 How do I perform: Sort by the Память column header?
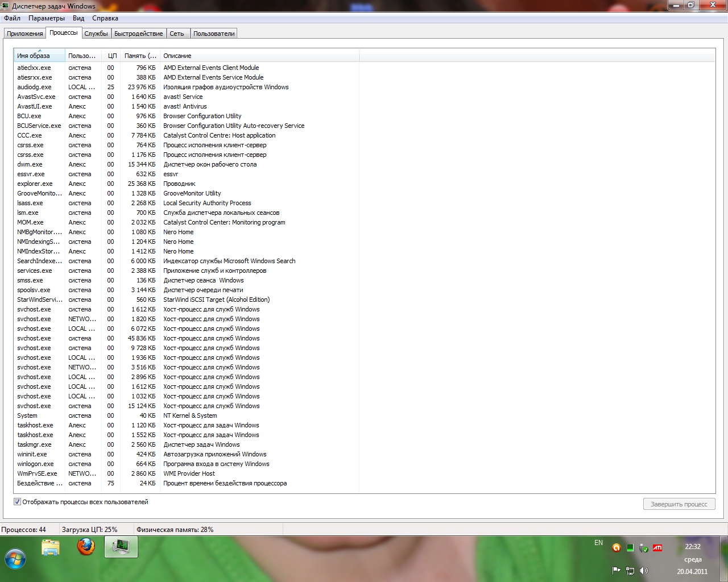[x=140, y=56]
